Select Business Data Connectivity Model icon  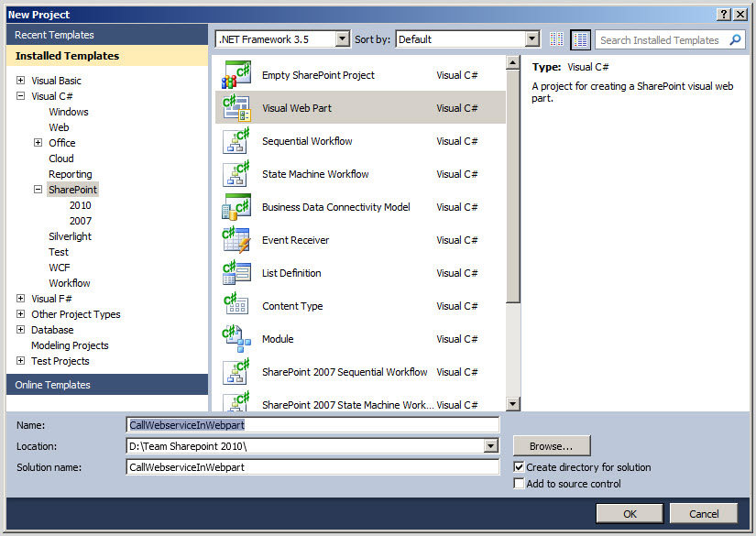pyautogui.click(x=236, y=207)
